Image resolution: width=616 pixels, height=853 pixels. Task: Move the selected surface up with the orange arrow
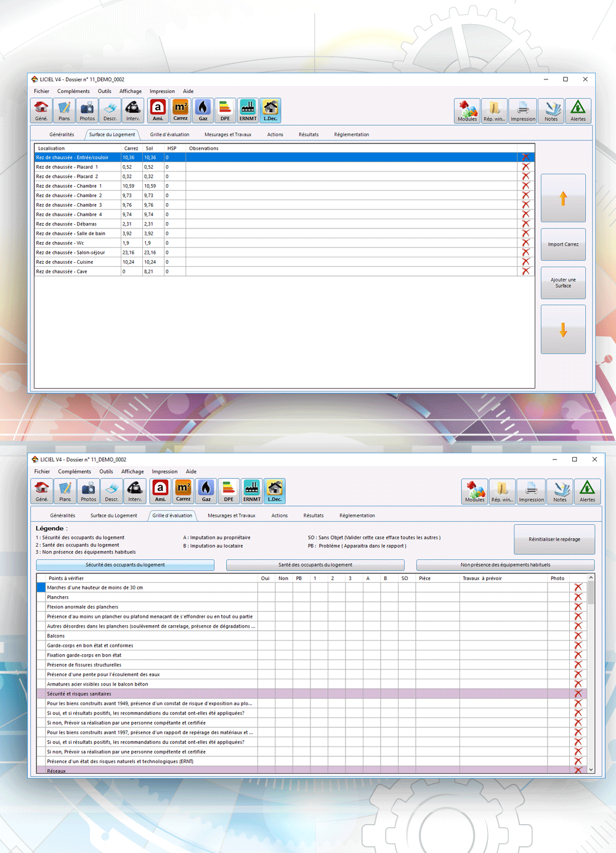coord(563,198)
